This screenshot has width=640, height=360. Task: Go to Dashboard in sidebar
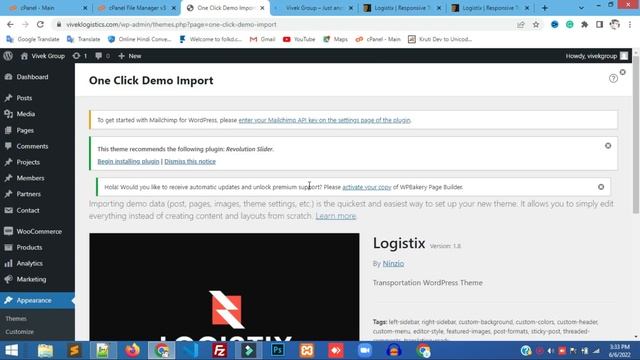coord(32,77)
